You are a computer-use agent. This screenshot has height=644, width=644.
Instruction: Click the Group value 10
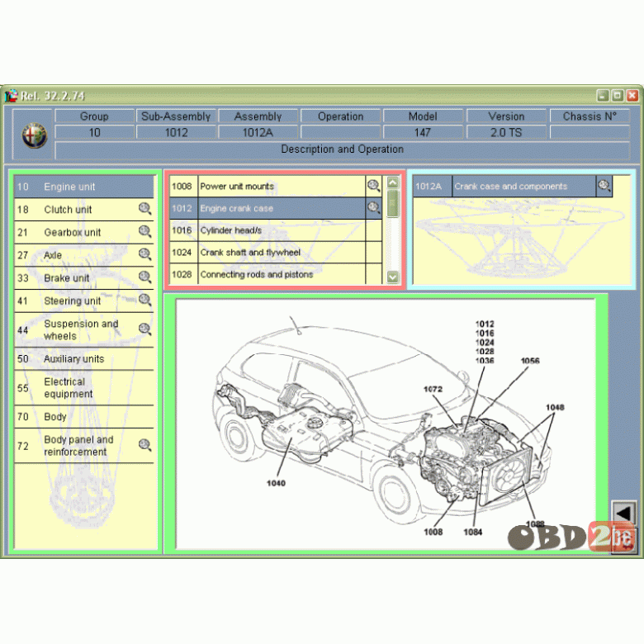coord(94,132)
